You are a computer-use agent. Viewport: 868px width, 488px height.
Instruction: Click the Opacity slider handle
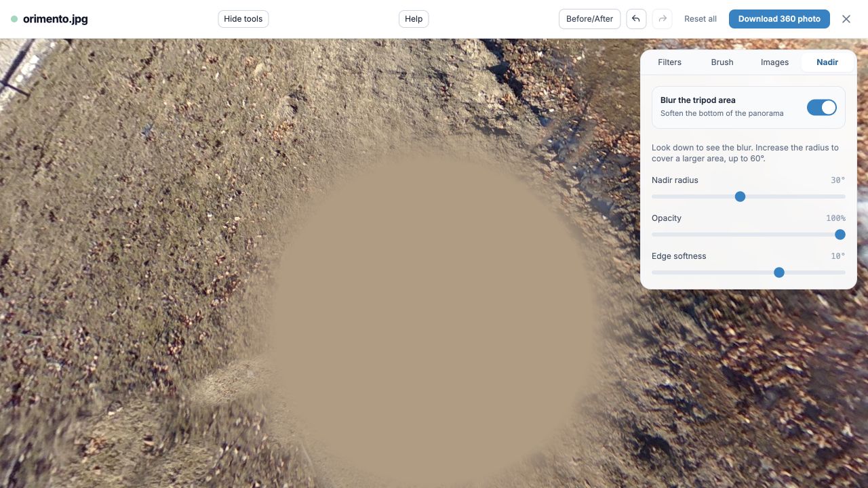coord(840,235)
